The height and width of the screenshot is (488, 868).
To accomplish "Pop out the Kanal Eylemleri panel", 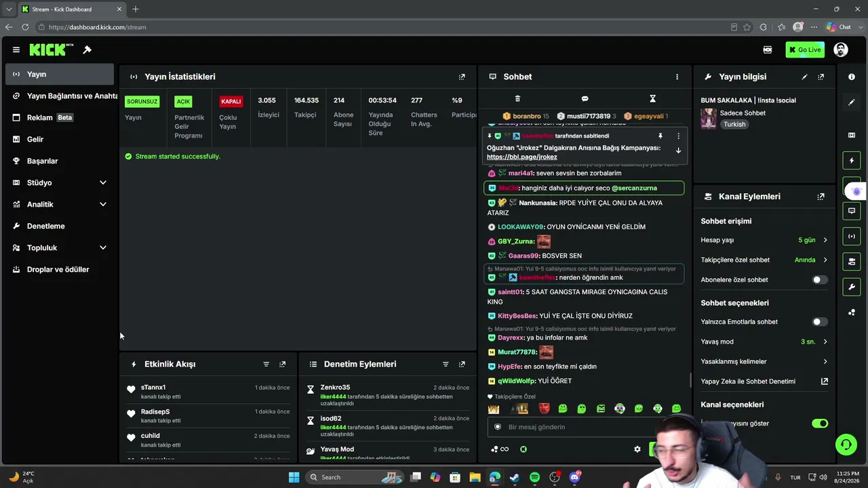I will click(x=821, y=197).
